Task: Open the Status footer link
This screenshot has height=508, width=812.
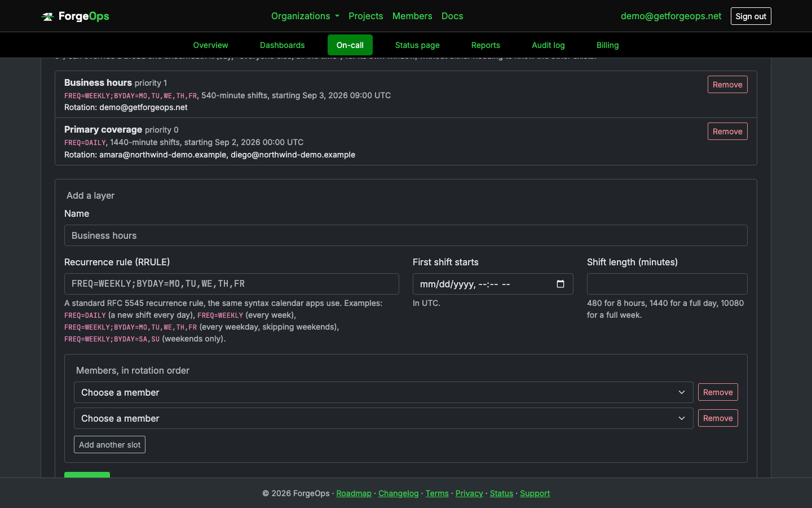Action: (501, 493)
